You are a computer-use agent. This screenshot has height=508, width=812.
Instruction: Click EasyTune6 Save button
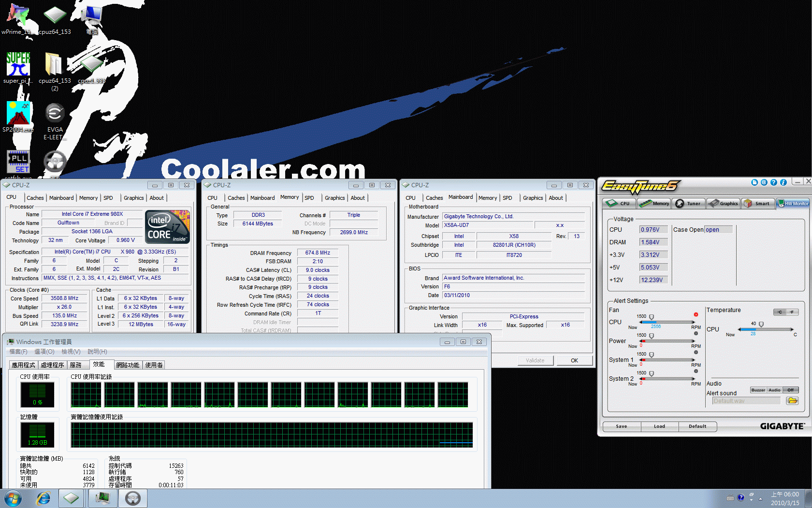(x=622, y=426)
